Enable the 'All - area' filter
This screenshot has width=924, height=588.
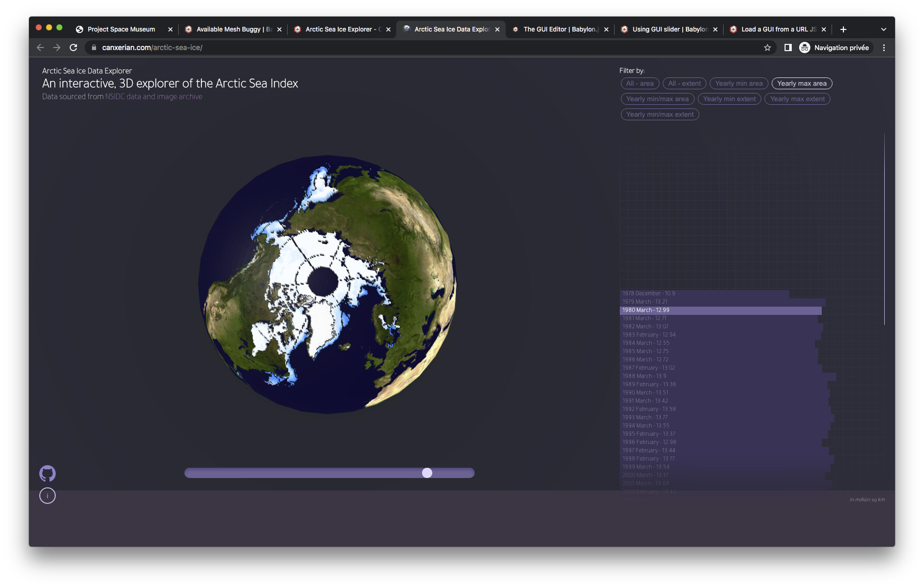pos(639,84)
